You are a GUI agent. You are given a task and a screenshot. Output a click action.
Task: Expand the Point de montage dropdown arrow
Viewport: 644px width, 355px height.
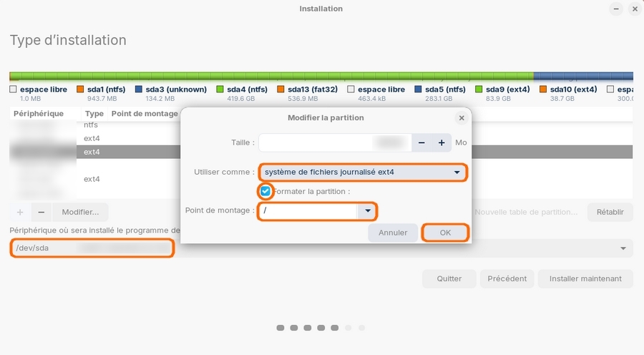[x=367, y=211]
